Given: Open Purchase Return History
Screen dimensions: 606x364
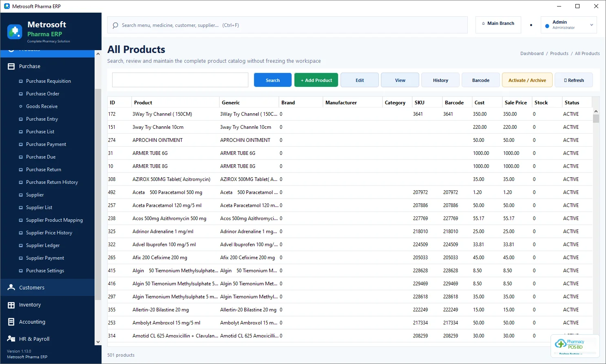Looking at the screenshot, I should (52, 182).
